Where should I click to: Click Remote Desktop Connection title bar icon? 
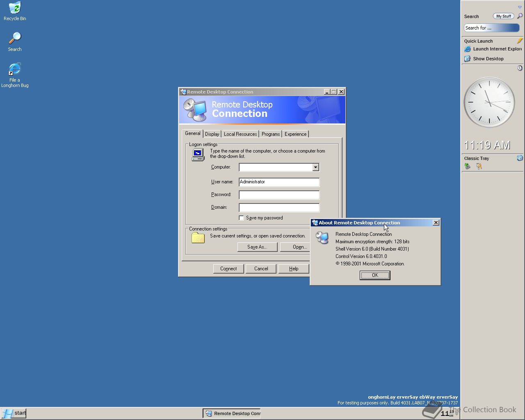point(183,92)
